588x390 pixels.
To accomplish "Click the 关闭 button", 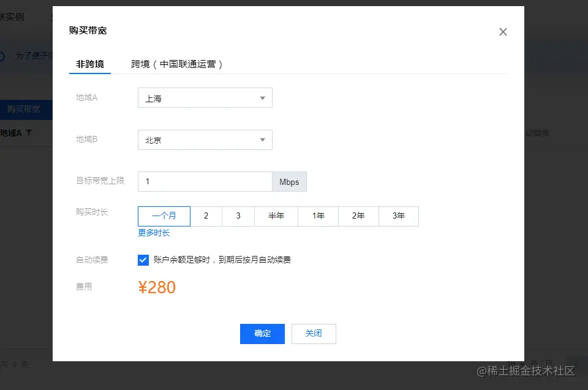I will [314, 334].
